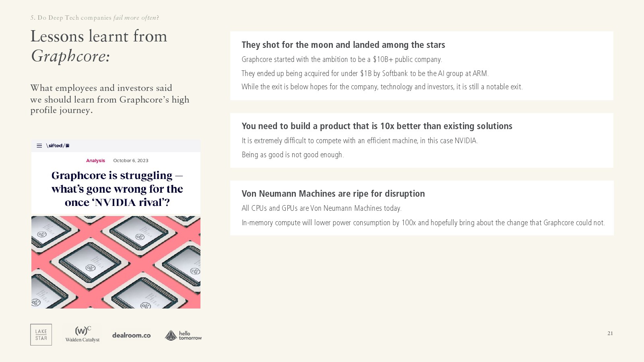
Task: Click the line about Softbank acquisition
Action: coord(365,73)
